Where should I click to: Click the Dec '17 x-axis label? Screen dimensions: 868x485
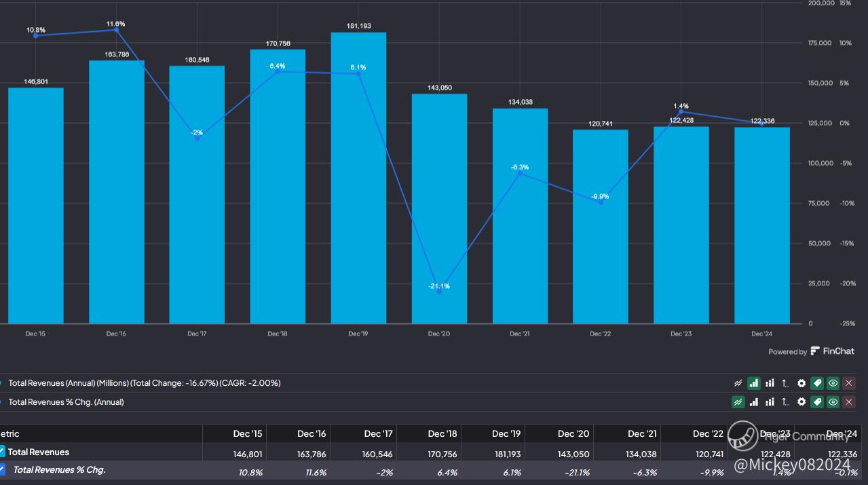coord(197,334)
